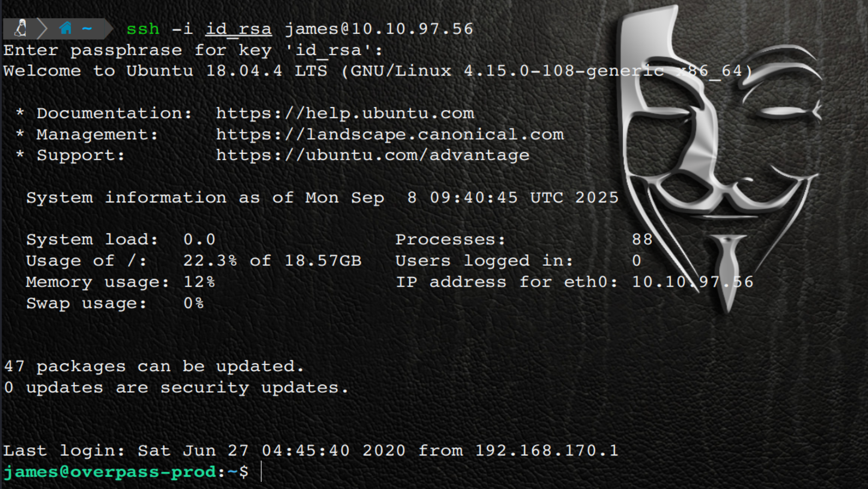Click the green ssh command word
This screenshot has width=868, height=489.
tap(142, 29)
